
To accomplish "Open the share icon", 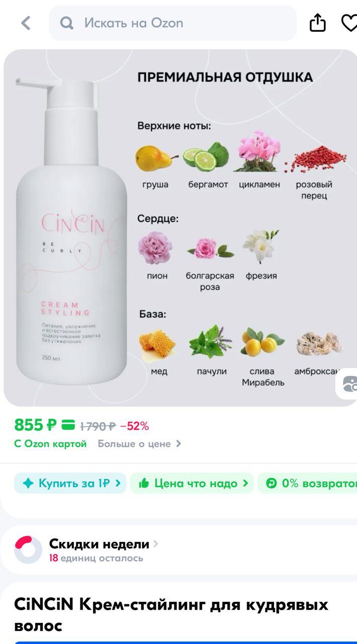I will coord(317,23).
